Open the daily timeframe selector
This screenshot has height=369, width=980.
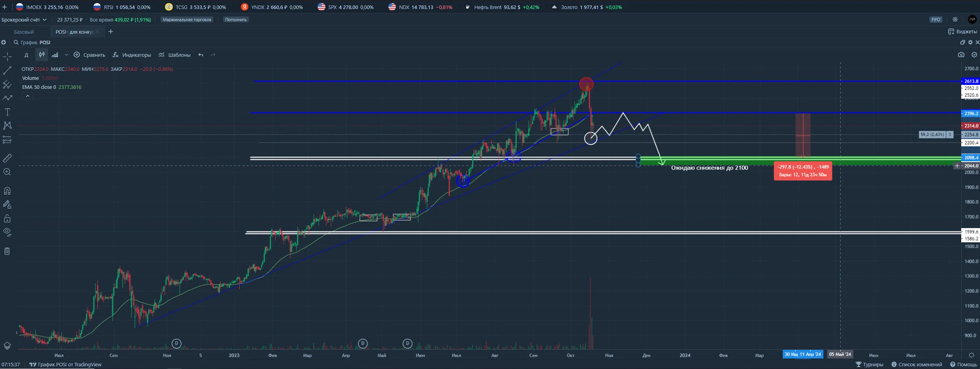(x=26, y=55)
